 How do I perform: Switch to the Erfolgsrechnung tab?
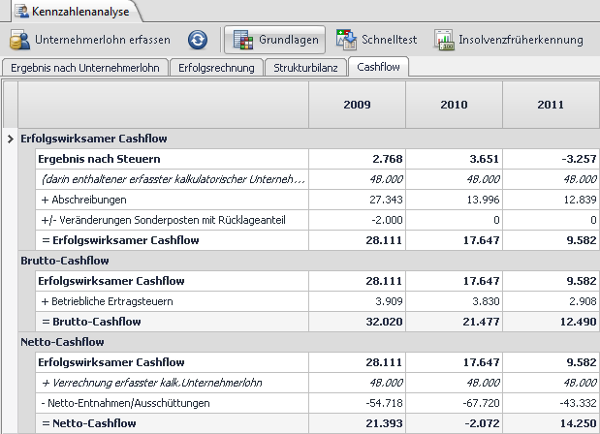pos(216,68)
